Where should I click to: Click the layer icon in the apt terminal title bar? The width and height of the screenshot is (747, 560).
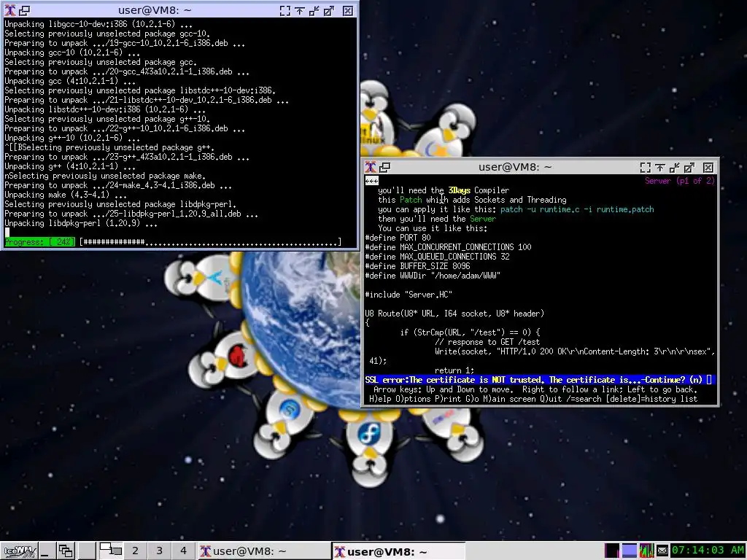[25, 10]
